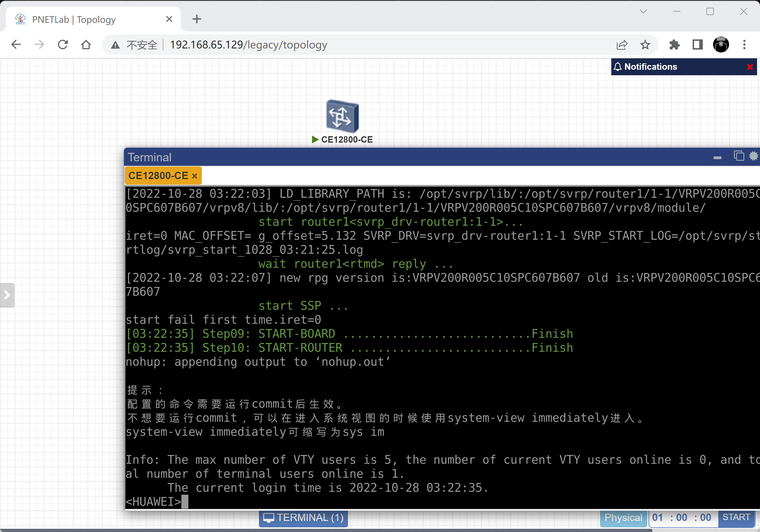Click the Step09: START-BOARD line
760x532 pixels.
coord(349,334)
